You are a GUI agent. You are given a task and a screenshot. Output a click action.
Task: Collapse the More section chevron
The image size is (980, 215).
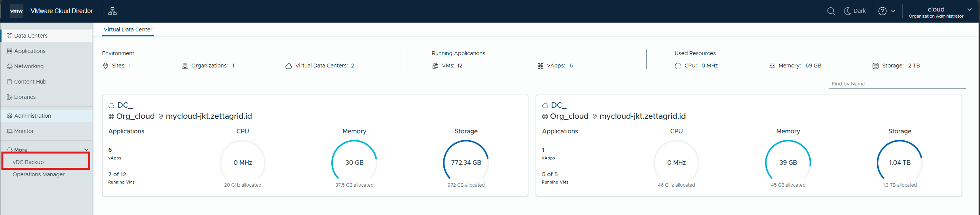[86, 150]
